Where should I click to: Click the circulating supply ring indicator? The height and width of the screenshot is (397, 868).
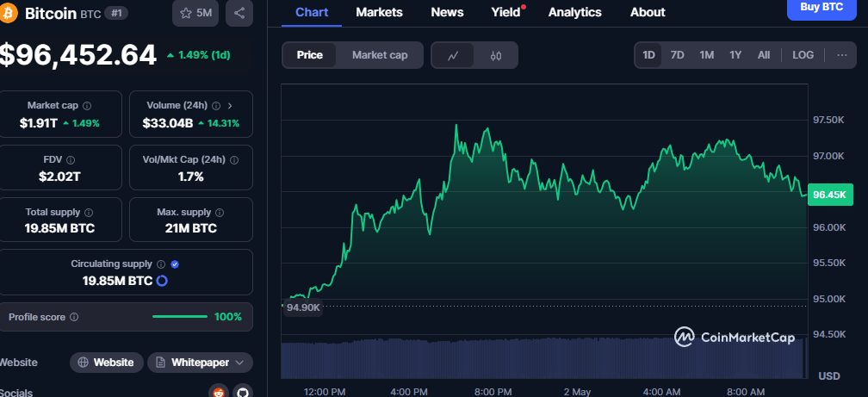click(x=162, y=281)
